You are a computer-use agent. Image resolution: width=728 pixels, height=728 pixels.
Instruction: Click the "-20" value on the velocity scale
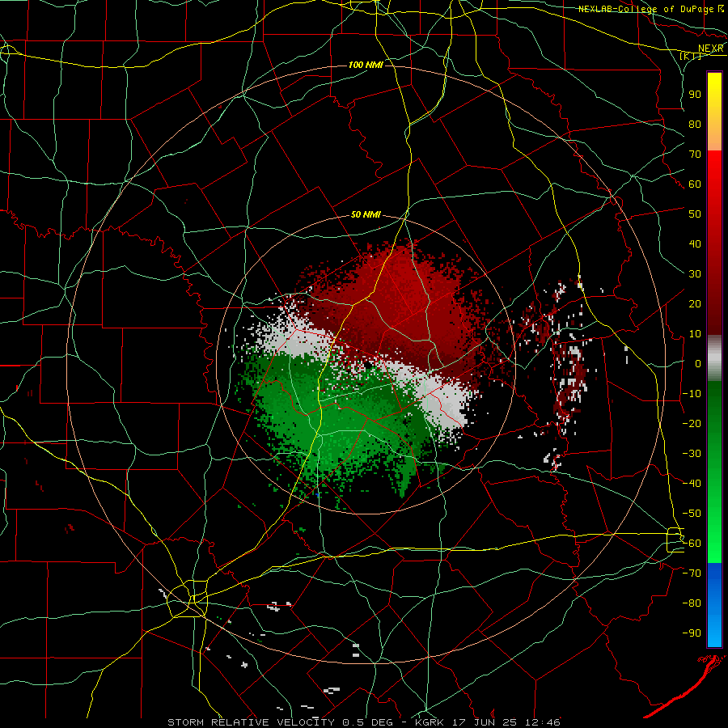coord(692,424)
